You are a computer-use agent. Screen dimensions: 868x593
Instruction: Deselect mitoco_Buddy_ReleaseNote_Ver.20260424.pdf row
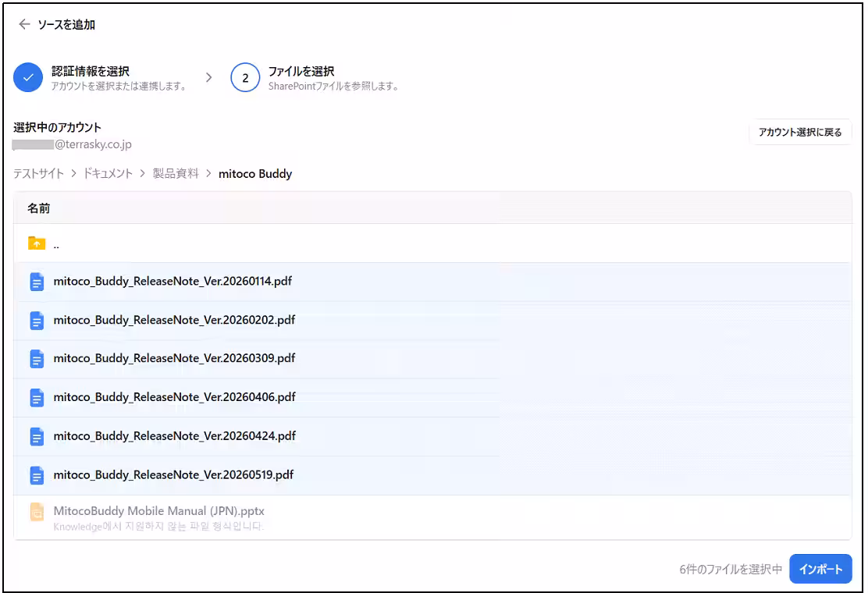[x=432, y=436]
